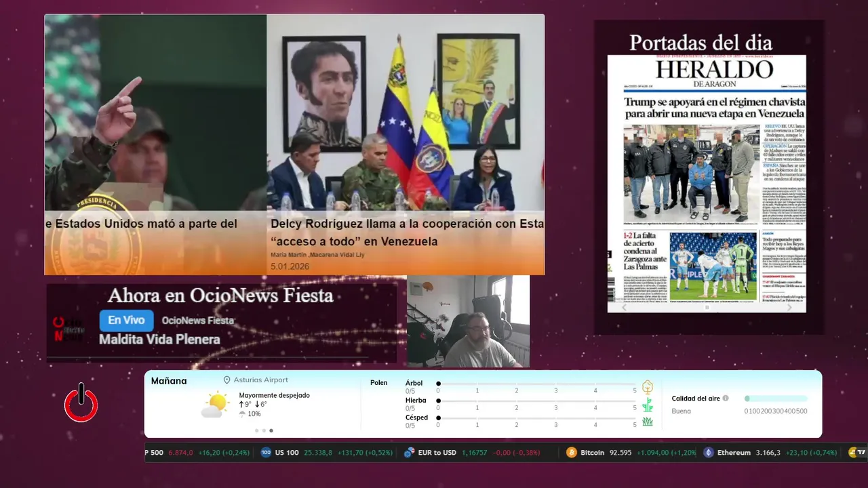Click the Ethereum icon in ticker
The width and height of the screenshot is (868, 488).
(709, 453)
